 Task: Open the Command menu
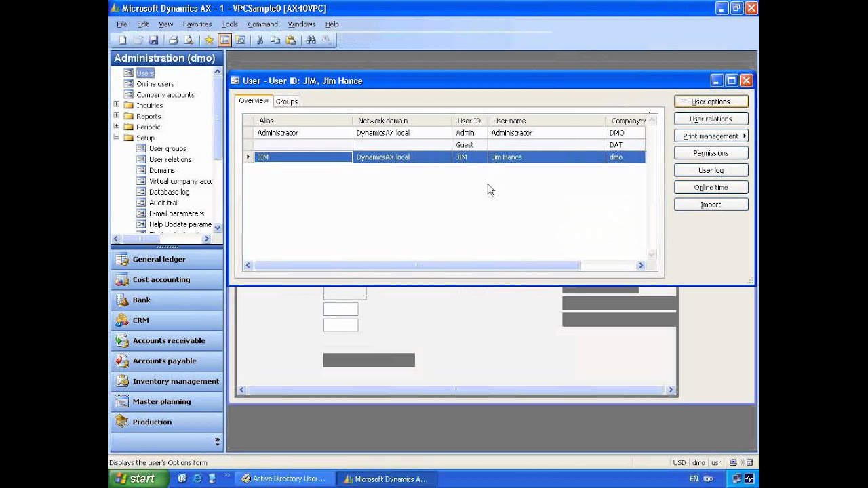click(262, 24)
